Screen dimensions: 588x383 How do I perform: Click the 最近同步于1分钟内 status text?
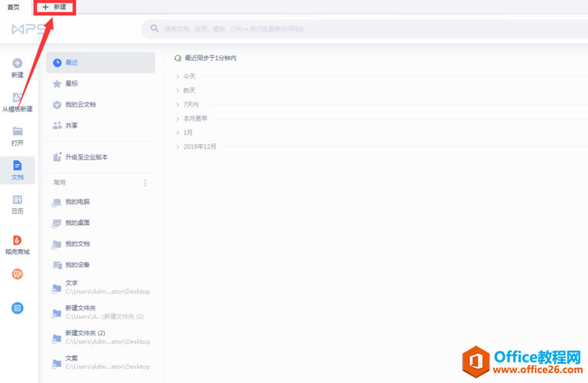pos(210,58)
